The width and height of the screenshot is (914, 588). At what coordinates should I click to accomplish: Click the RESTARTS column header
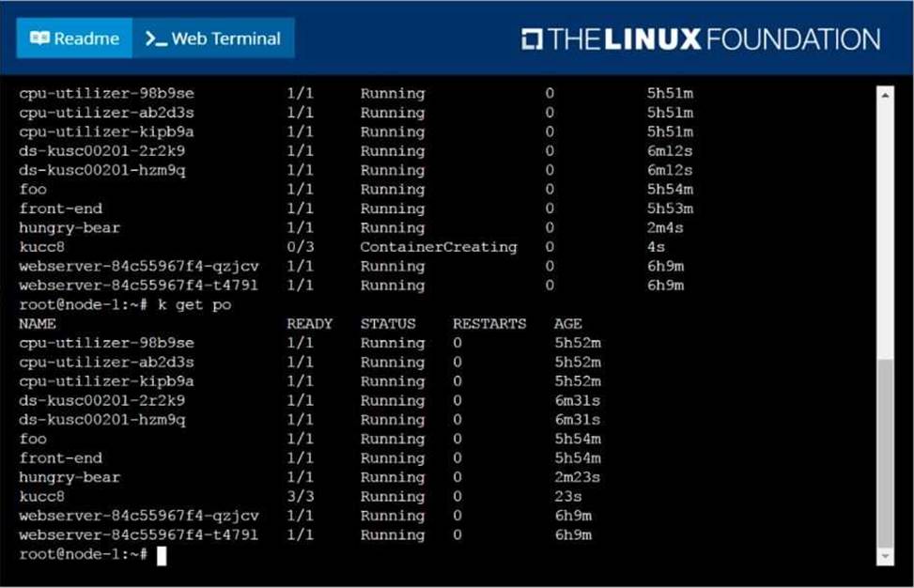[489, 324]
